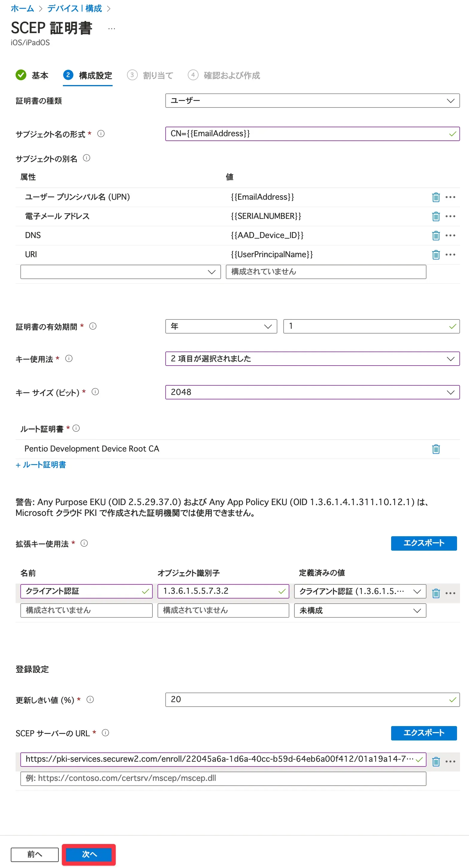Delete the UPN subject alternative name row

[x=436, y=197]
